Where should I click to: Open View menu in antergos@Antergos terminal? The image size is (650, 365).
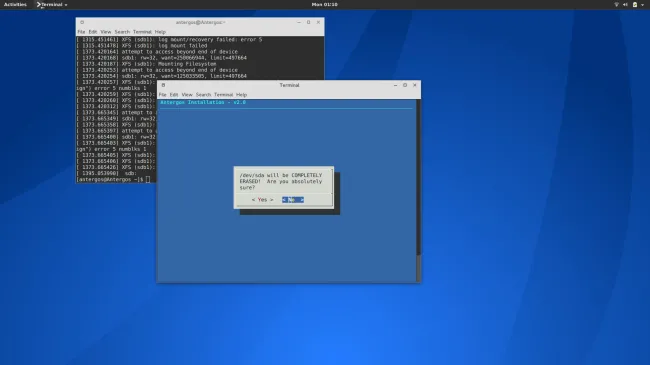click(x=106, y=32)
